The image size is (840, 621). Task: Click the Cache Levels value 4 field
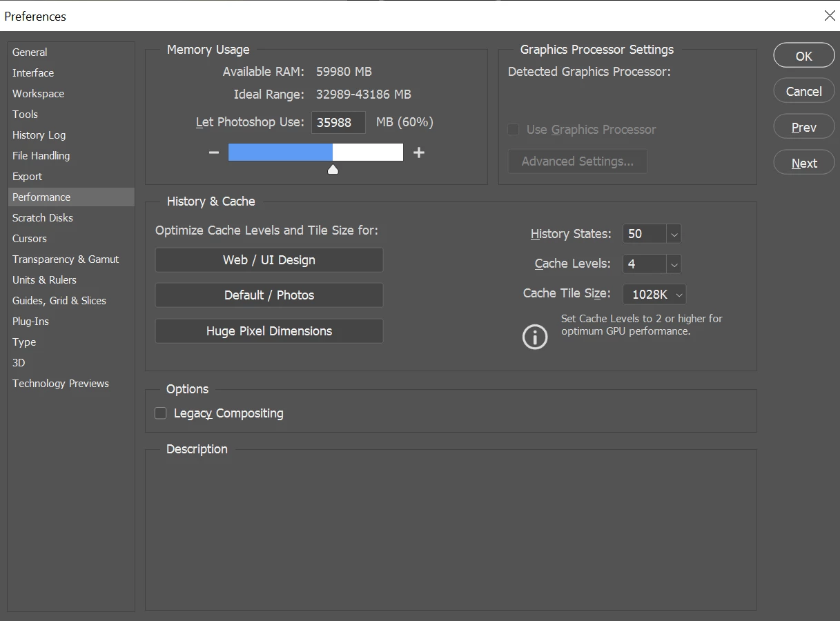(x=645, y=264)
